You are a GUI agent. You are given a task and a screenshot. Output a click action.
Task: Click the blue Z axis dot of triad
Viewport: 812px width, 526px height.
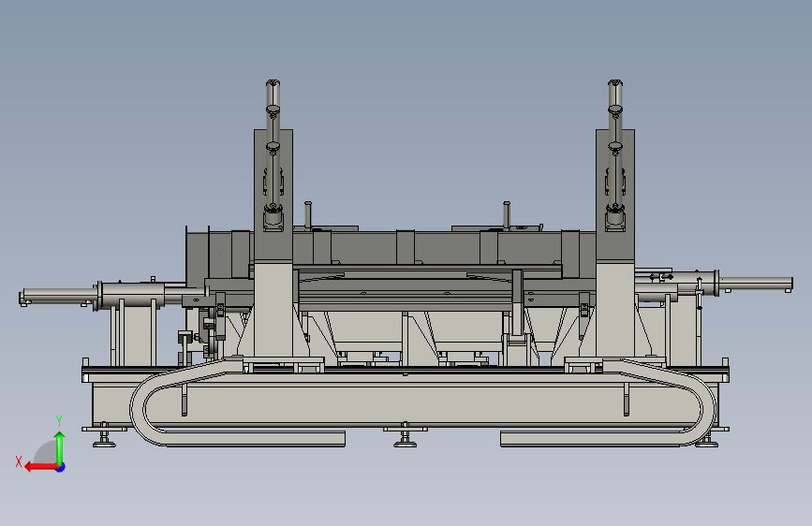61,467
